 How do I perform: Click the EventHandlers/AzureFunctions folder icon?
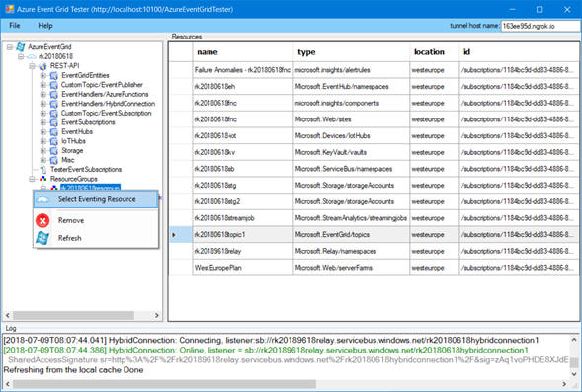point(53,94)
